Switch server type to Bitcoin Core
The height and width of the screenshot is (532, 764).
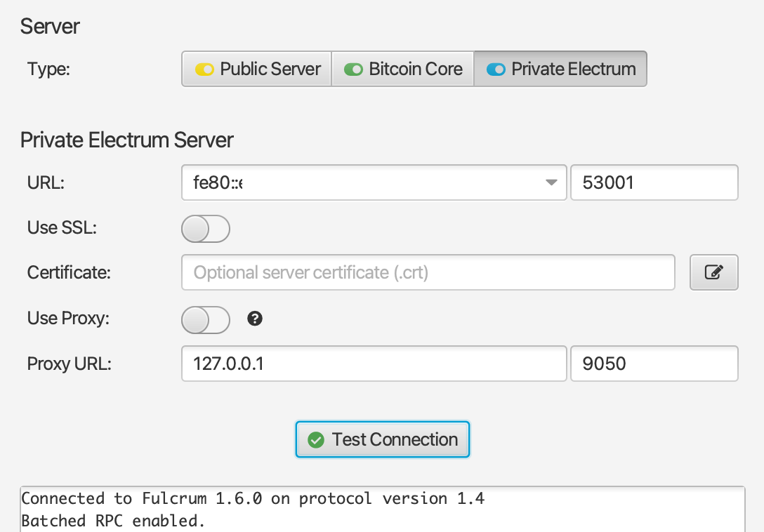[x=402, y=69]
